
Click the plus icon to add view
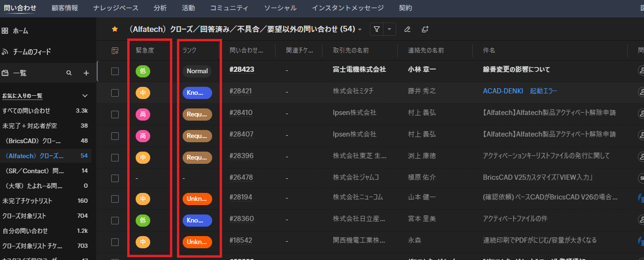[x=86, y=73]
